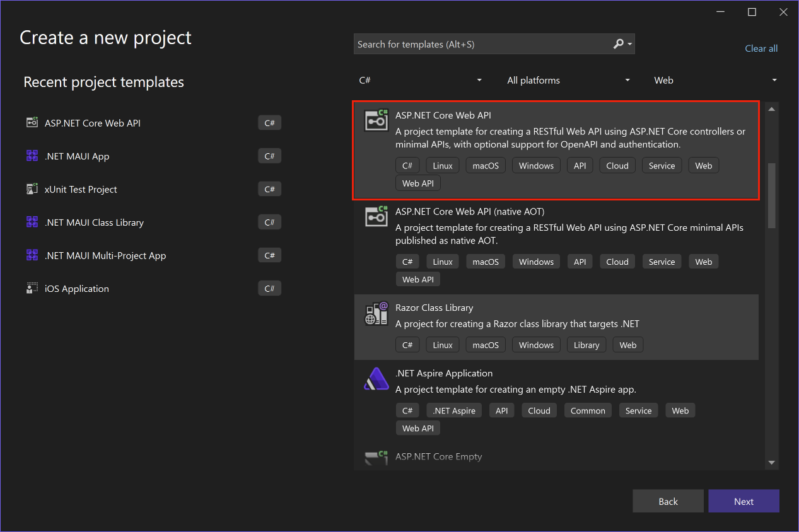Open the C# language dropdown
799x532 pixels.
(x=420, y=80)
